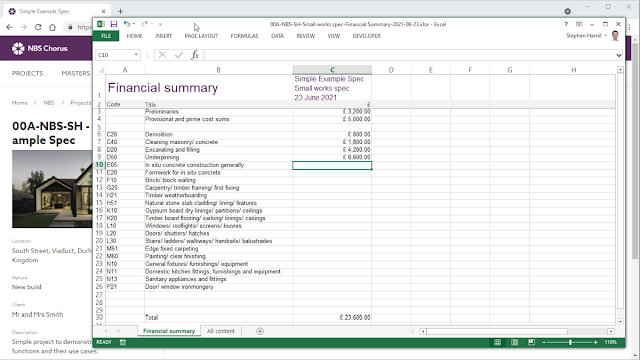The height and width of the screenshot is (360, 640).
Task: Undo the last action in Excel
Action: [x=127, y=24]
